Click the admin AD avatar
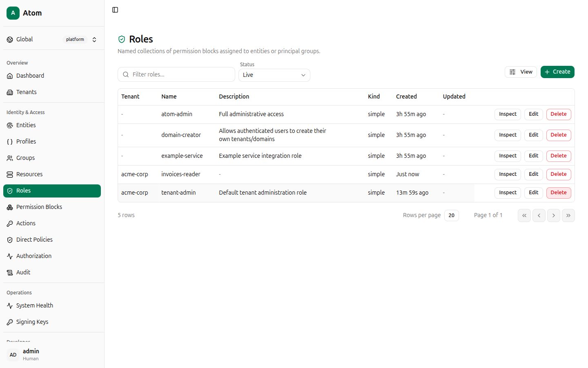Image resolution: width=588 pixels, height=368 pixels. [13, 355]
